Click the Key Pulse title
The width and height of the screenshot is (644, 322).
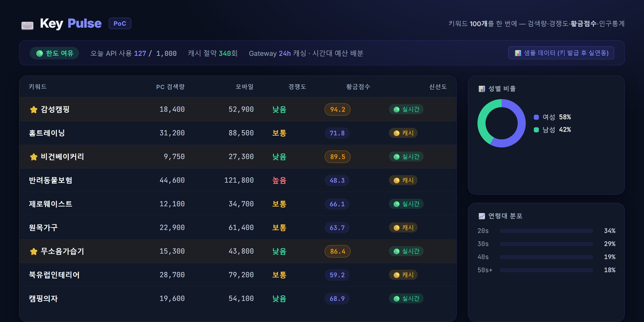pyautogui.click(x=71, y=23)
